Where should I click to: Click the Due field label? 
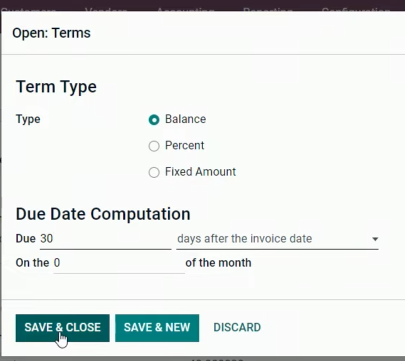(x=26, y=239)
